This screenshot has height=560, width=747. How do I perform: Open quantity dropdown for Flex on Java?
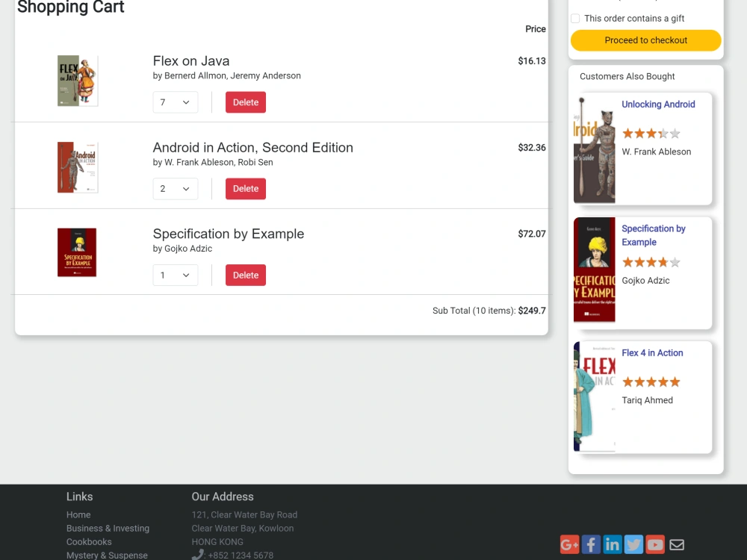click(x=176, y=102)
